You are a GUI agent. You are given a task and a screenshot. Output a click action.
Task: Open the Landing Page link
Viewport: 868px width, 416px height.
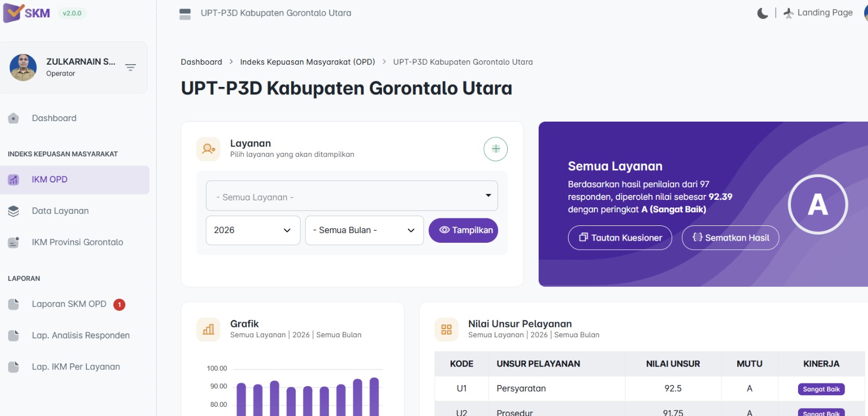[825, 12]
